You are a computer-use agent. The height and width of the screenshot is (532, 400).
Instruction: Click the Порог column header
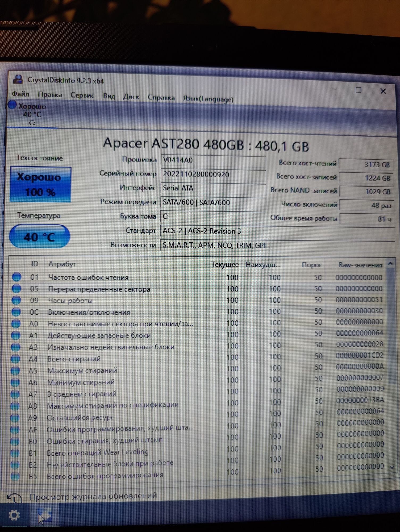311,265
